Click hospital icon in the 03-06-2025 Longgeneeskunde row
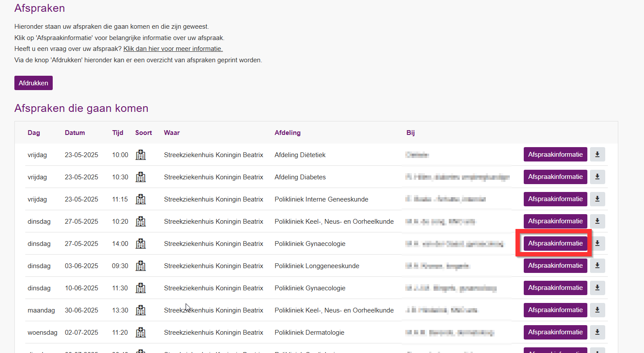Viewport: 644px width, 353px height. coord(140,266)
